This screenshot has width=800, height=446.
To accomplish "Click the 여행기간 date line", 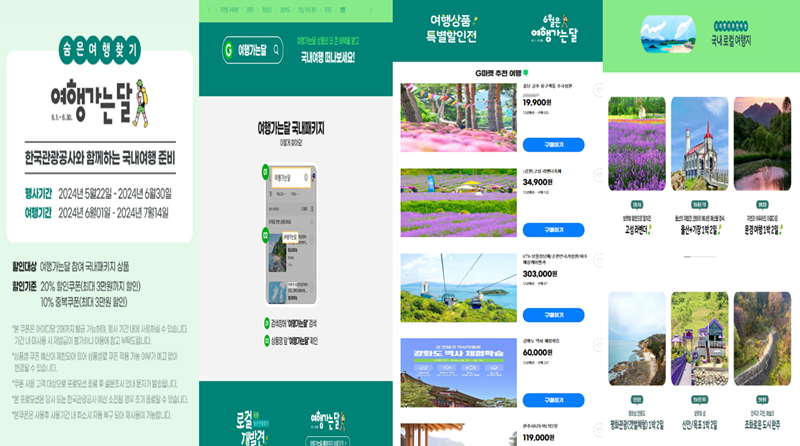I will [x=96, y=213].
